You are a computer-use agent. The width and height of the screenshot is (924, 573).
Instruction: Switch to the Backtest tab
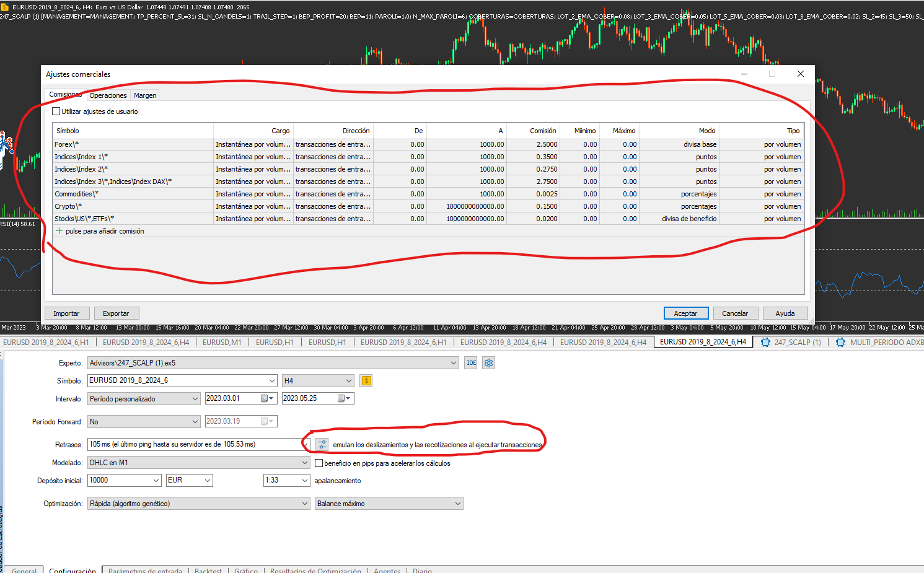point(208,570)
